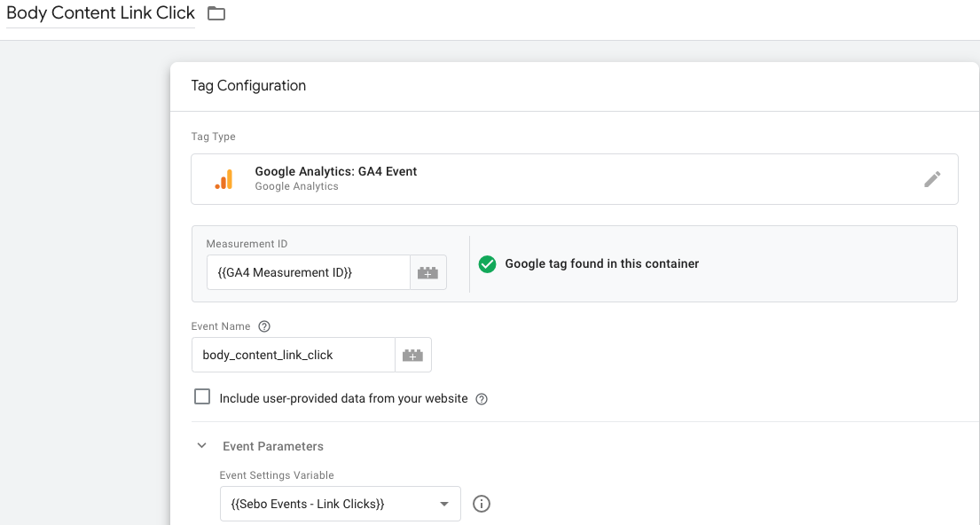Click the body_content_link_click event name field
Viewport: 980px width, 525px height.
294,355
